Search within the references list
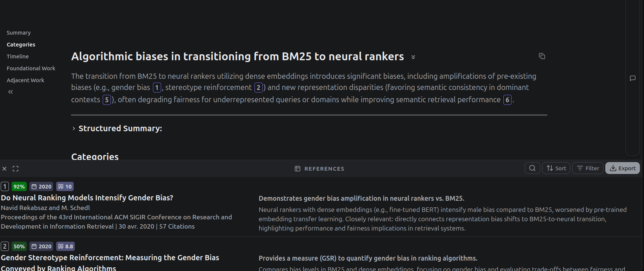Screen dimensions: 644x271 pyautogui.click(x=532, y=168)
